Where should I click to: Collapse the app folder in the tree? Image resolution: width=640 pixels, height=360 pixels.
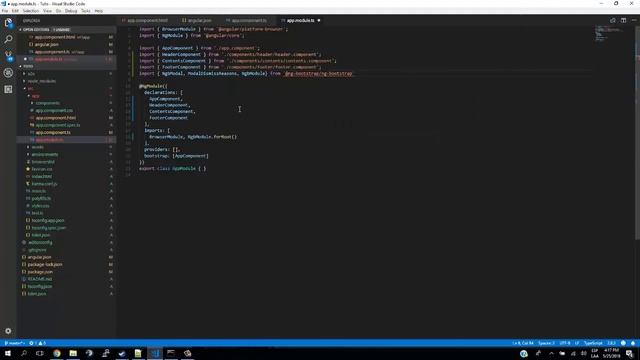36,96
